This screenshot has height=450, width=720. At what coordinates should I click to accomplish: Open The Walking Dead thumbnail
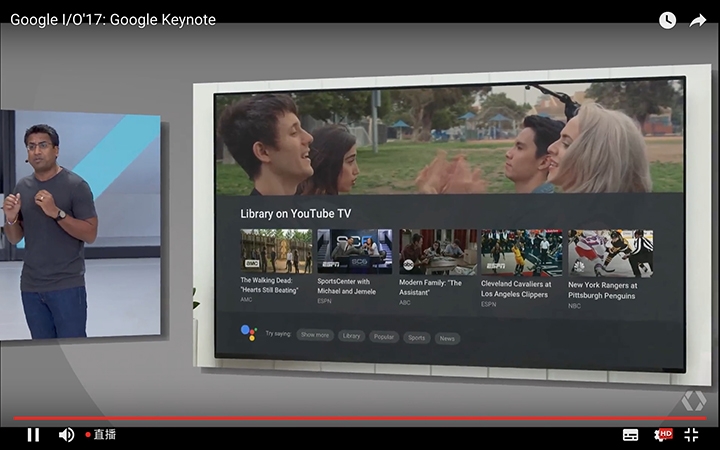(276, 251)
